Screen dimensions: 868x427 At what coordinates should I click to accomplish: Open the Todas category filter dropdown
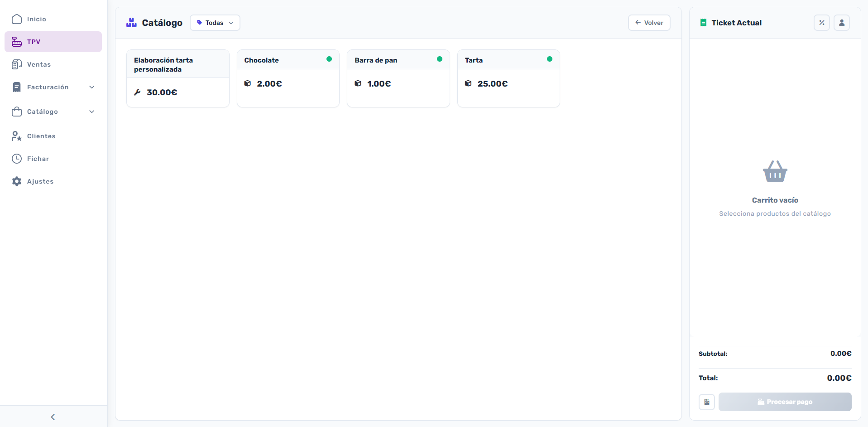point(215,23)
